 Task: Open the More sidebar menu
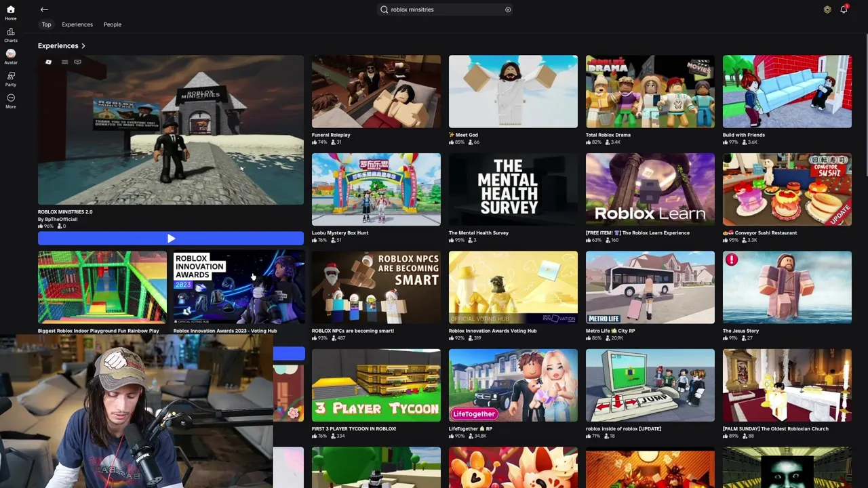11,101
